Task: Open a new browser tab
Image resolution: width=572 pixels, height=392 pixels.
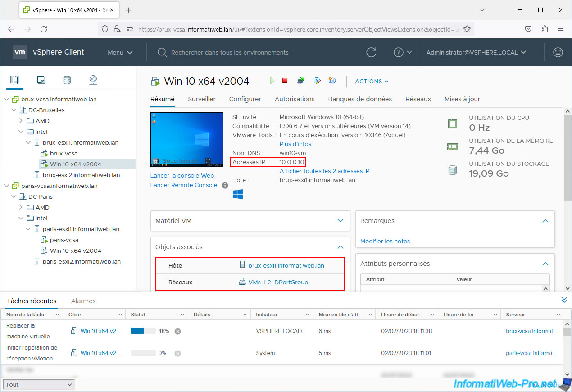Action: (x=129, y=10)
